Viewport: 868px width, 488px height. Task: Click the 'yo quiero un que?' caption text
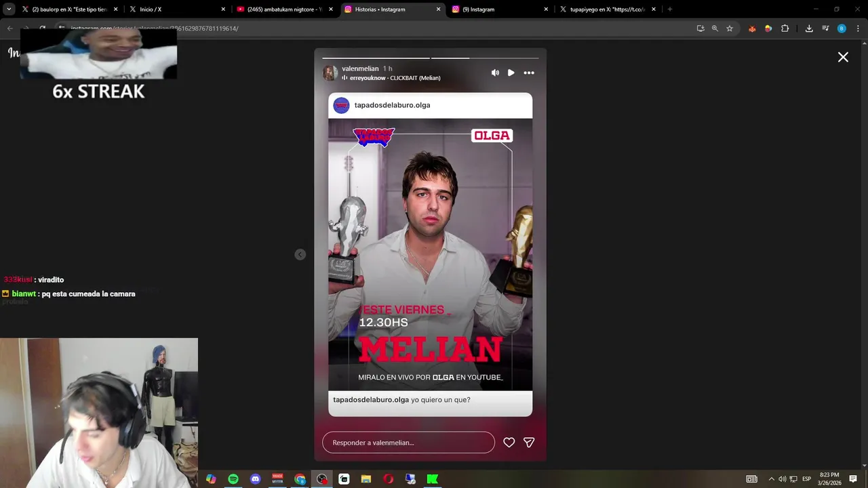[x=441, y=400]
